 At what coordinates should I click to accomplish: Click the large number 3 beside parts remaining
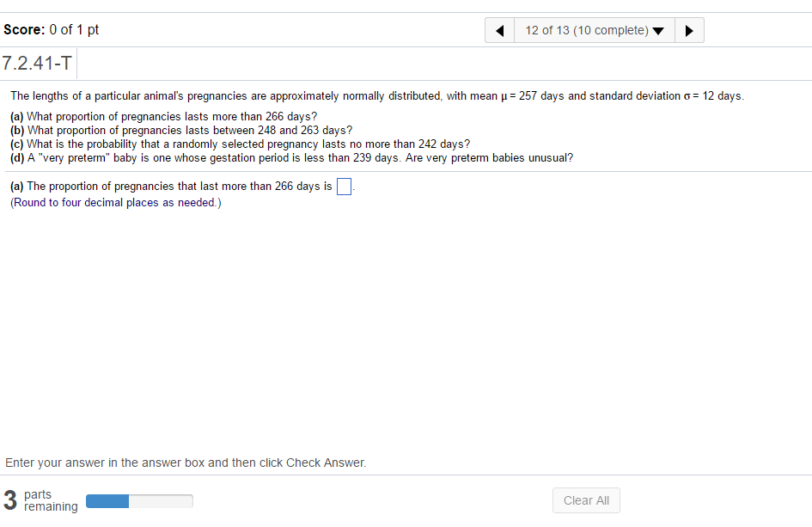click(x=10, y=500)
